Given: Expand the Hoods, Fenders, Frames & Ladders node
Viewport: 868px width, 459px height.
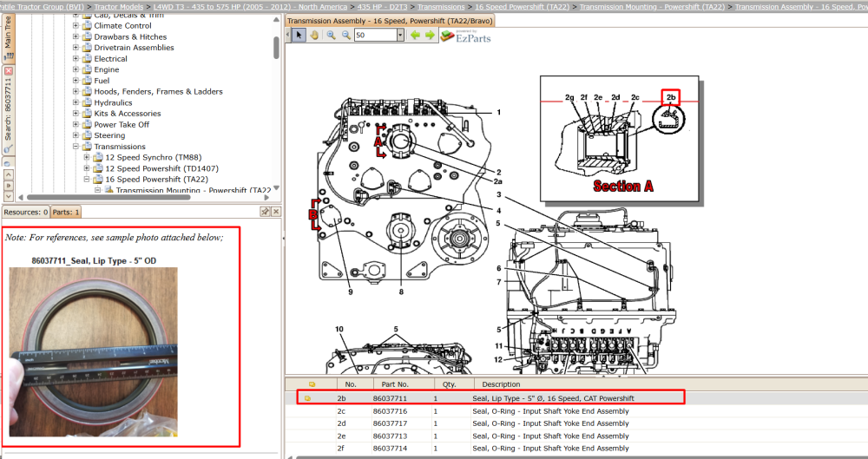Looking at the screenshot, I should point(76,91).
